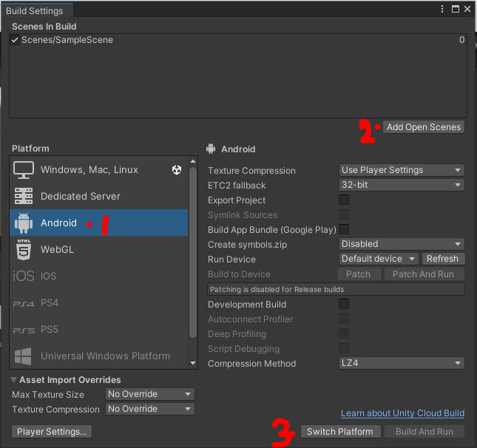Uncheck the Scenes/SampleScene checkbox
This screenshot has width=477, height=448.
pos(15,40)
